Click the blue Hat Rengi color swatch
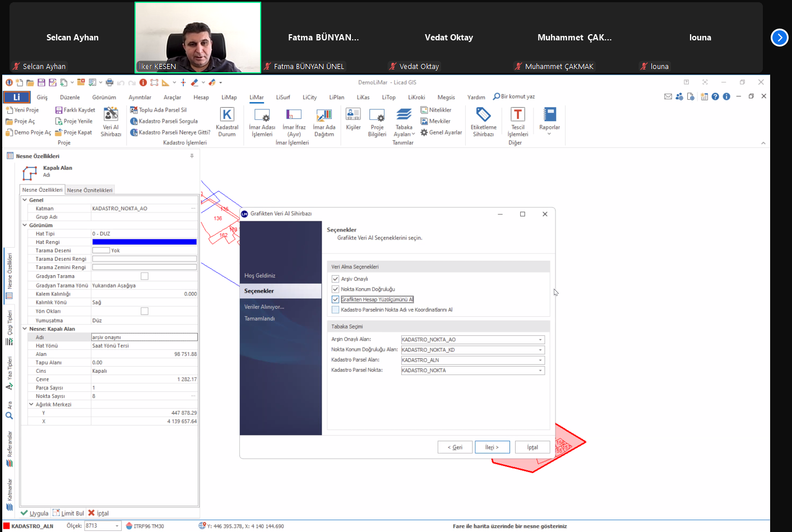Screen dimensions: 792x532 pyautogui.click(x=145, y=242)
